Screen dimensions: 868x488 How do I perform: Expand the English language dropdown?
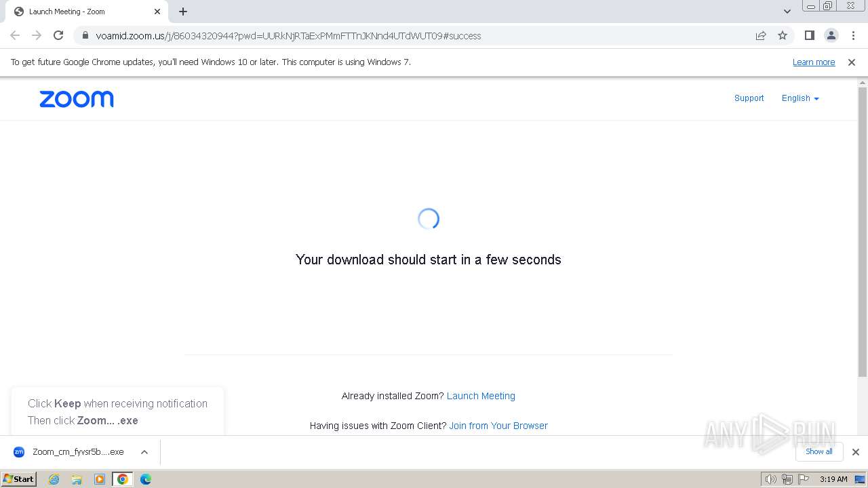tap(800, 98)
